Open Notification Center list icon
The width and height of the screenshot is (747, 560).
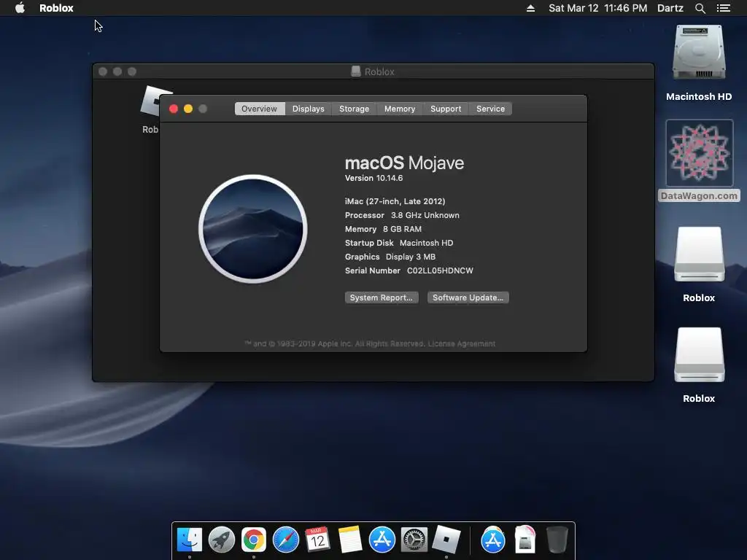point(723,8)
